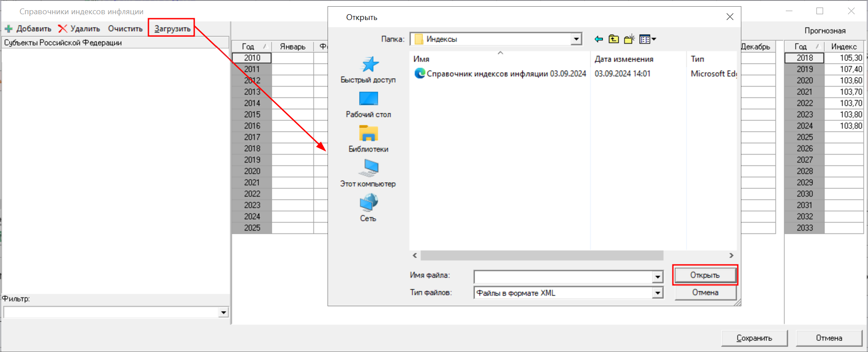Open Рабочий стол from places sidebar

coord(368,104)
